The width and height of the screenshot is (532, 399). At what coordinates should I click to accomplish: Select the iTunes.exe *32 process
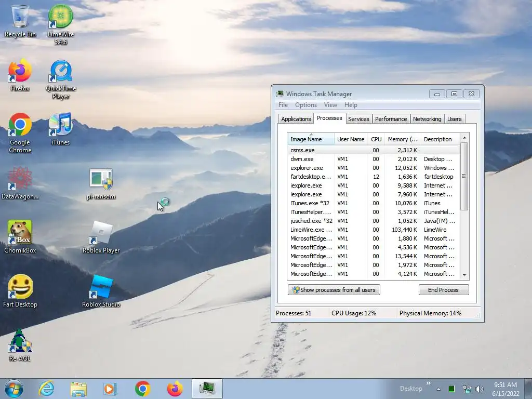374,203
